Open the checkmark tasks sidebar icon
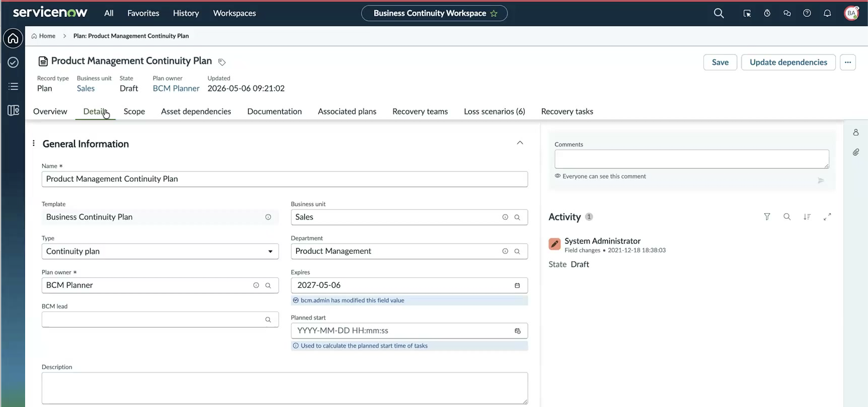 pyautogui.click(x=13, y=62)
